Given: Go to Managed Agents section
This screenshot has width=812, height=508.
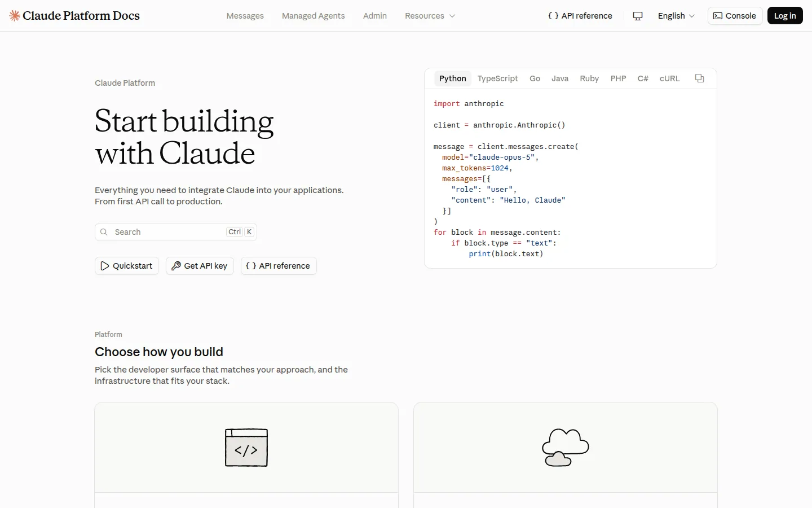Looking at the screenshot, I should point(313,16).
